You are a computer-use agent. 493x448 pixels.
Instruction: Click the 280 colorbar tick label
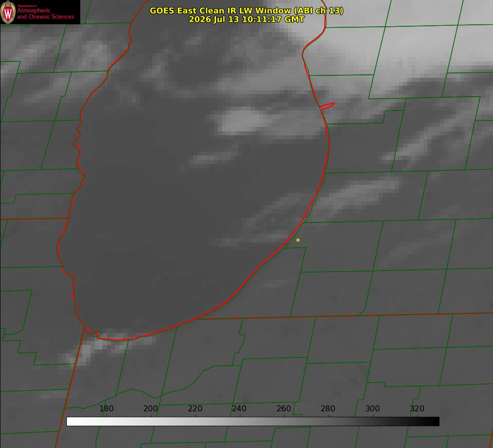click(328, 408)
